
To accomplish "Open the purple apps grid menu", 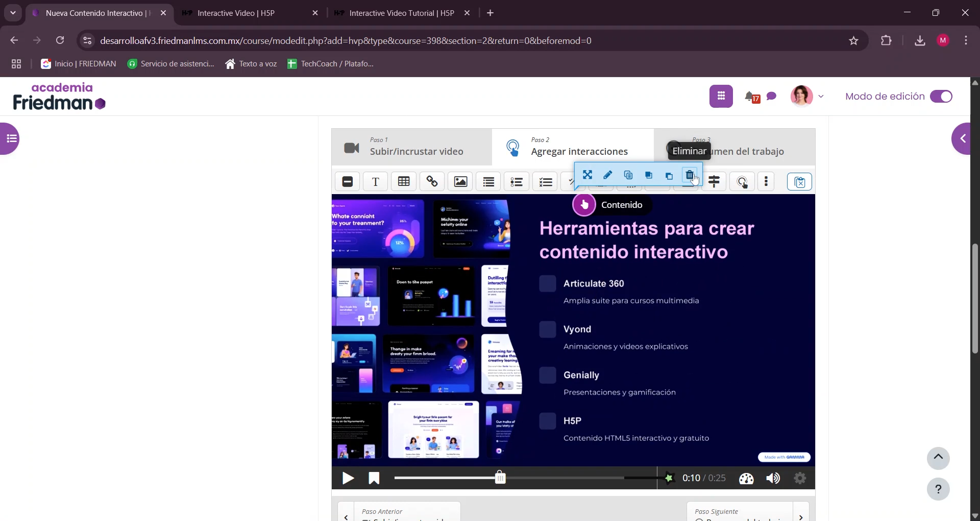I will click(x=721, y=97).
